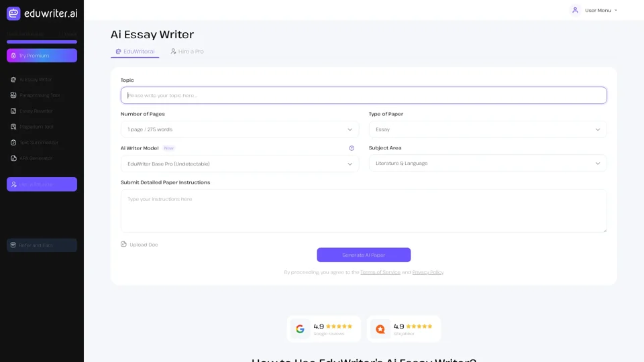Click the Refer and Earn gift icon
The image size is (644, 362).
[13, 245]
